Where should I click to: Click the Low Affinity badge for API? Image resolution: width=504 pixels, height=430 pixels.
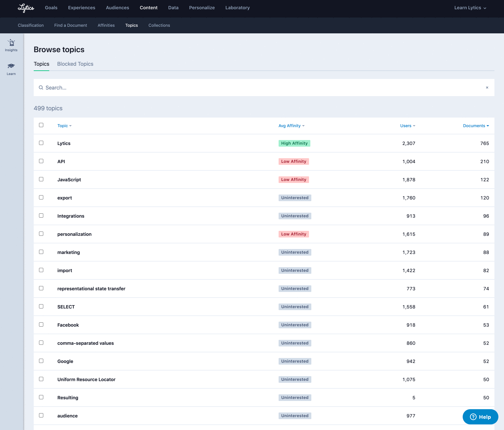point(294,161)
